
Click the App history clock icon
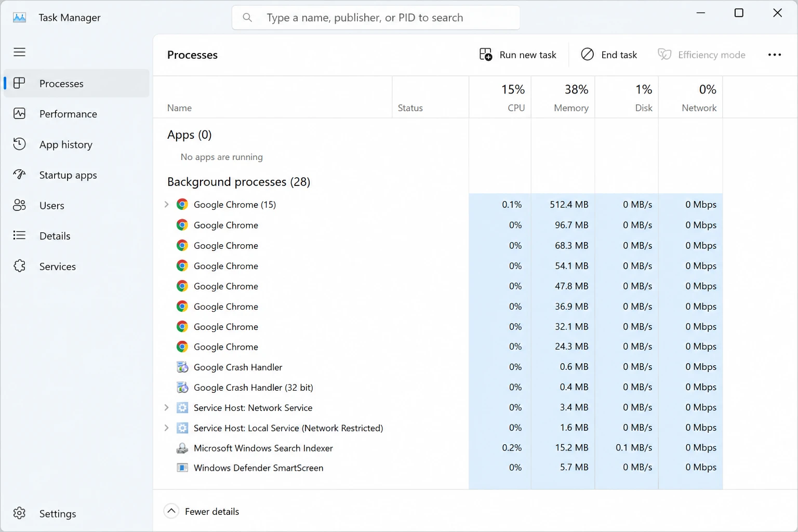coord(19,144)
